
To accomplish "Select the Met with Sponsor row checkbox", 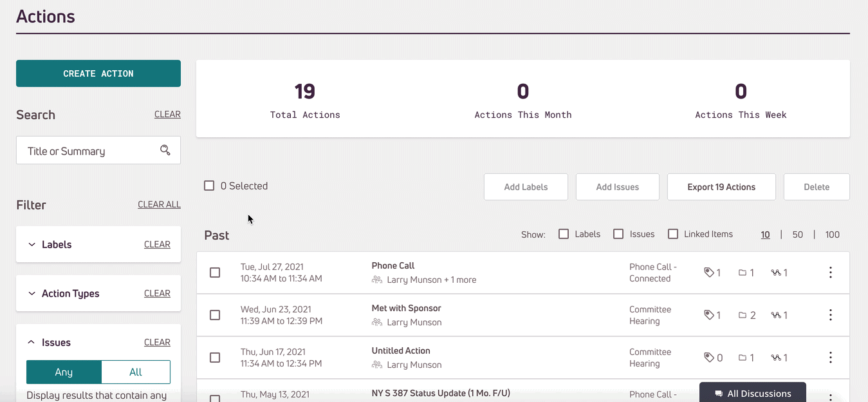I will click(215, 315).
